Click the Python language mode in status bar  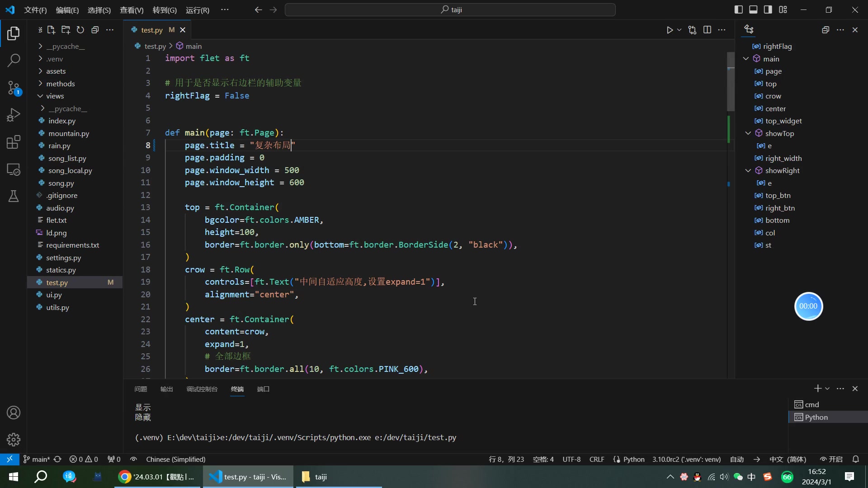point(633,459)
